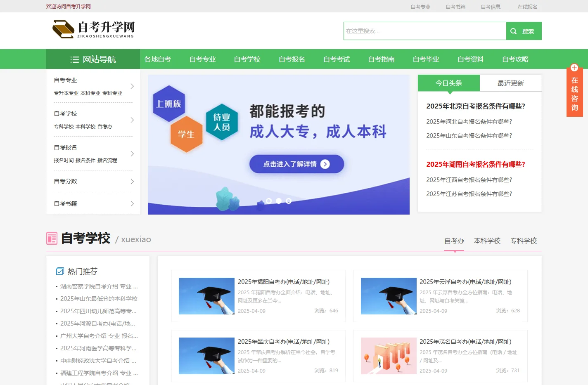This screenshot has height=385, width=588.
Task: Open 2025年山东自考报名条件有哪些? link
Action: click(x=469, y=136)
